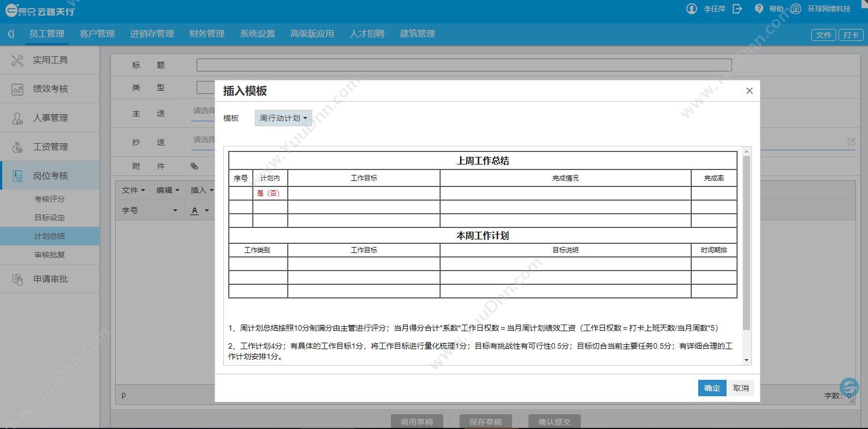Click the 时间期排 column header
The height and width of the screenshot is (429, 868).
[714, 250]
